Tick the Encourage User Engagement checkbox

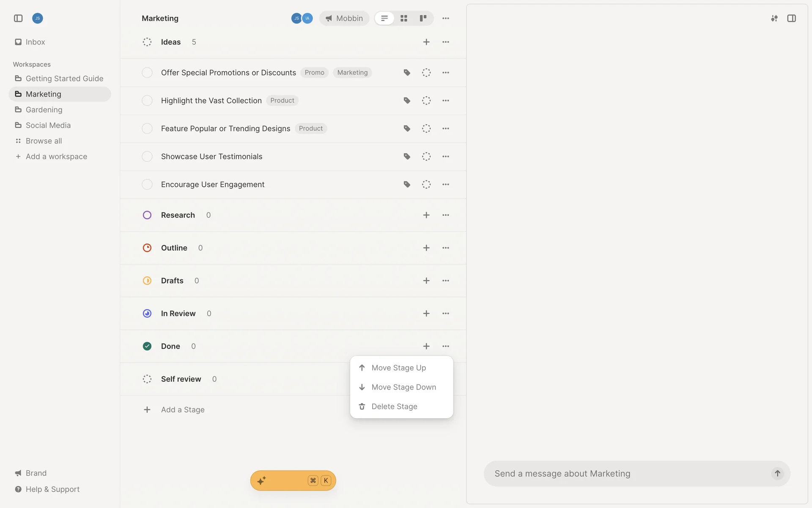point(147,185)
